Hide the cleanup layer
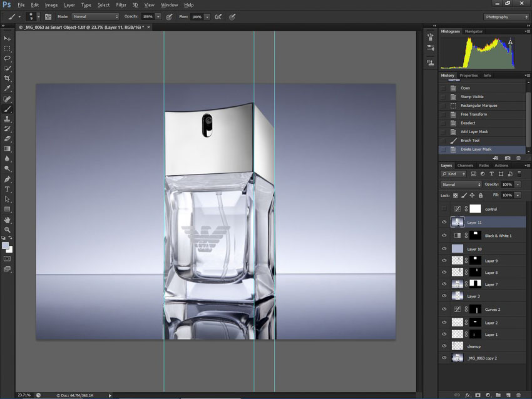 tap(444, 346)
